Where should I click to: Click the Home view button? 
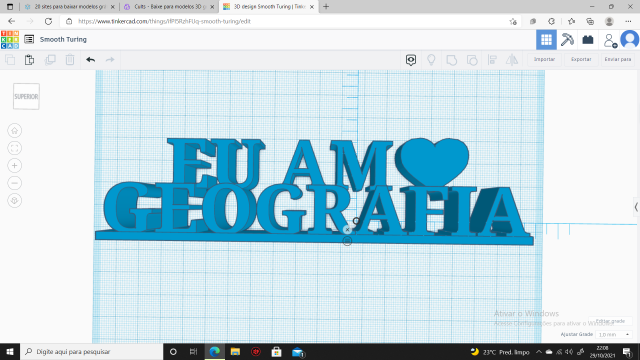15,131
